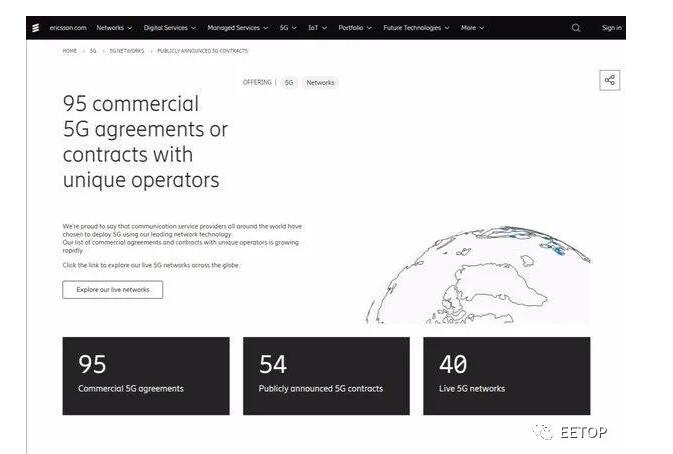Expand the Portfolio menu
The height and width of the screenshot is (454, 673).
pyautogui.click(x=354, y=28)
